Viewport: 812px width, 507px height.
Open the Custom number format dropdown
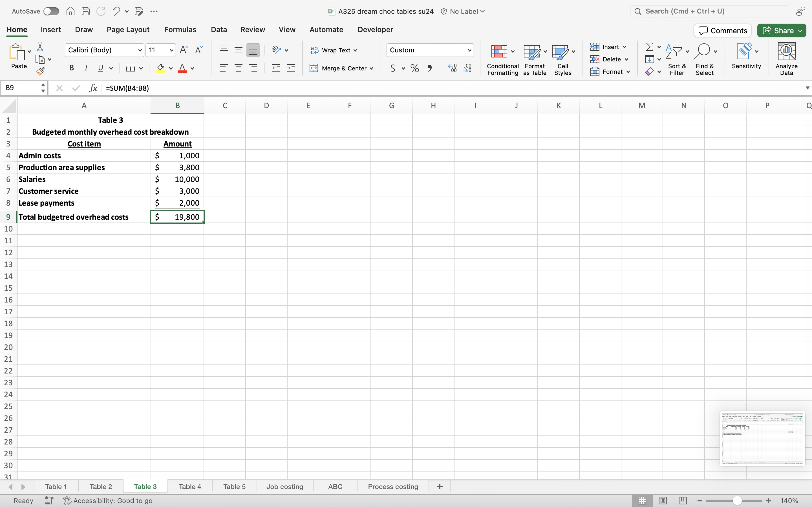coord(469,50)
